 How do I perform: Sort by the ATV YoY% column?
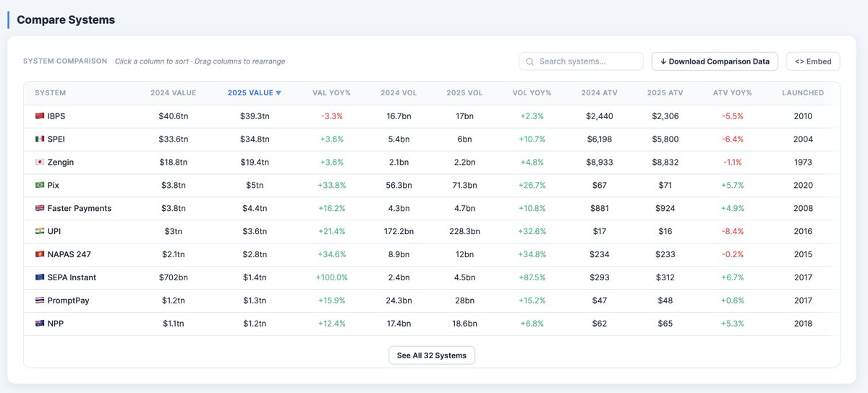pos(732,93)
